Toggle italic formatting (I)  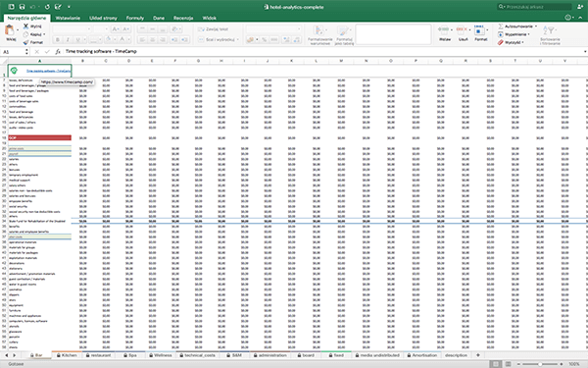pyautogui.click(x=68, y=39)
